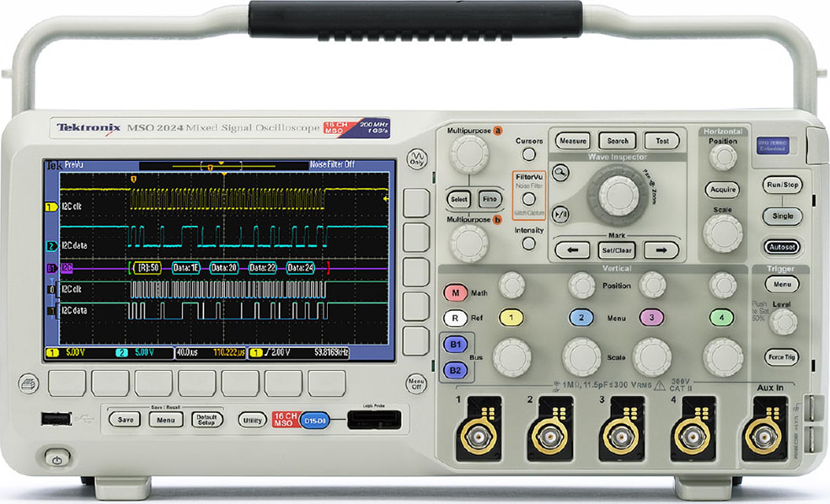
Task: Click the 40.0µs timebase readout
Action: [x=187, y=352]
